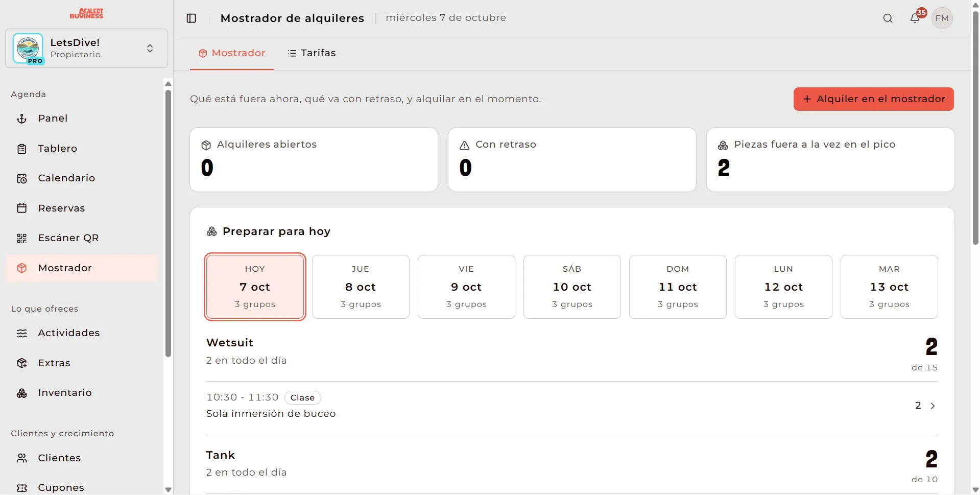Open the FM user avatar menu

click(942, 18)
